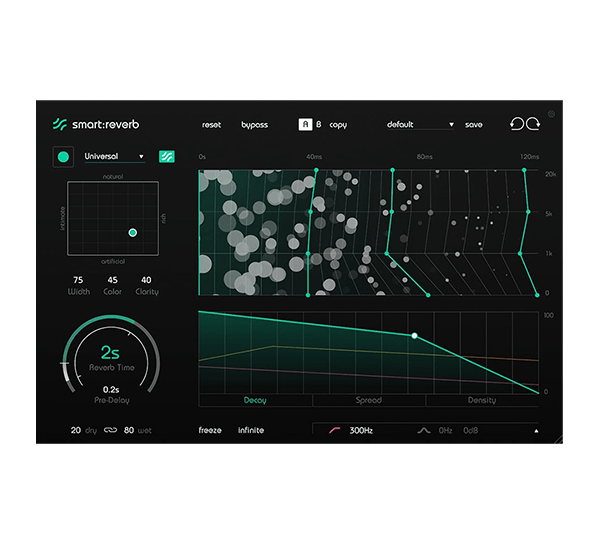Click the pink low-cut filter icon
The height and width of the screenshot is (543, 600).
[334, 430]
